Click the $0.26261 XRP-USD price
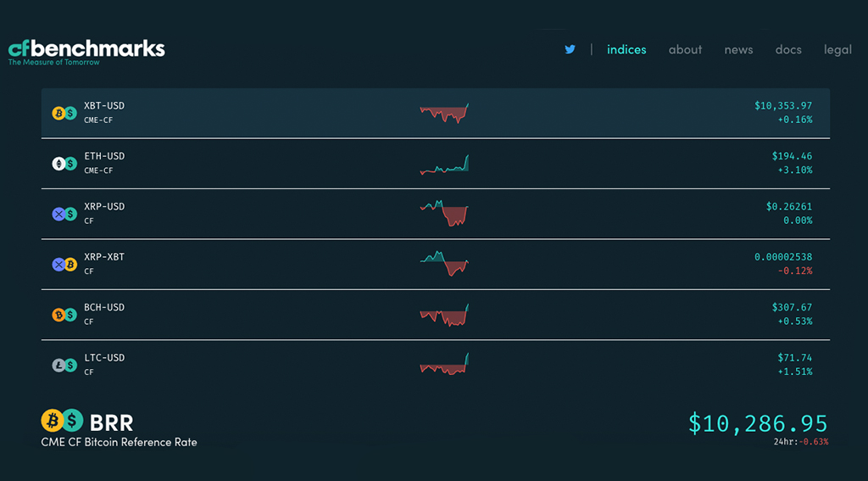The height and width of the screenshot is (481, 868). coord(789,207)
